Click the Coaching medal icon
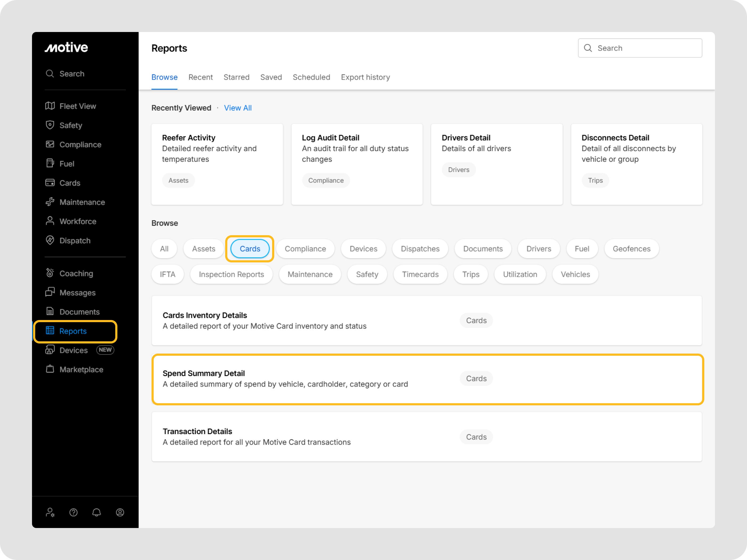This screenshot has width=747, height=560. point(50,273)
